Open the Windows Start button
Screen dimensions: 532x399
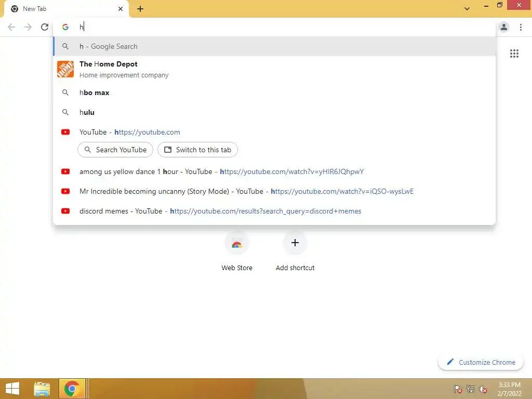(12, 389)
